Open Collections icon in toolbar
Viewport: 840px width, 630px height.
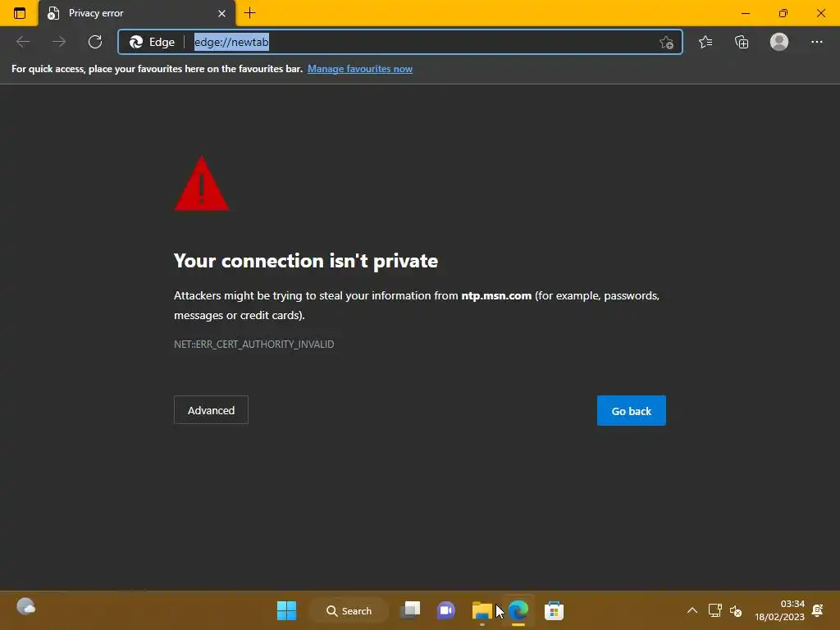(742, 42)
